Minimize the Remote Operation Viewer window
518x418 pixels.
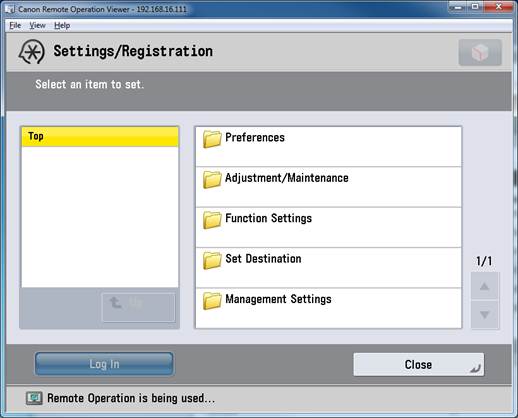[458, 7]
